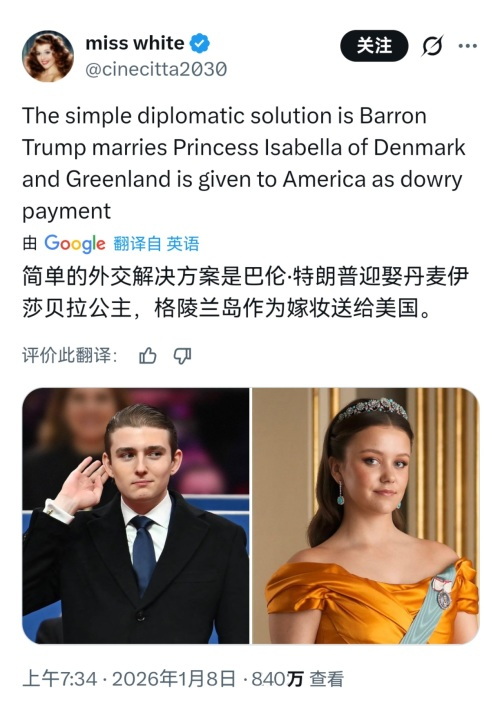Click the 由 text before the Google logo

pyautogui.click(x=30, y=244)
